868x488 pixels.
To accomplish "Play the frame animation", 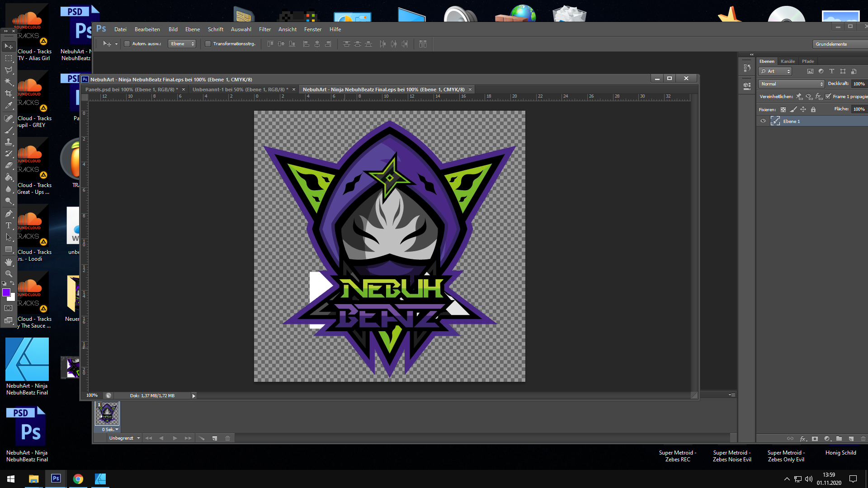I will (175, 438).
